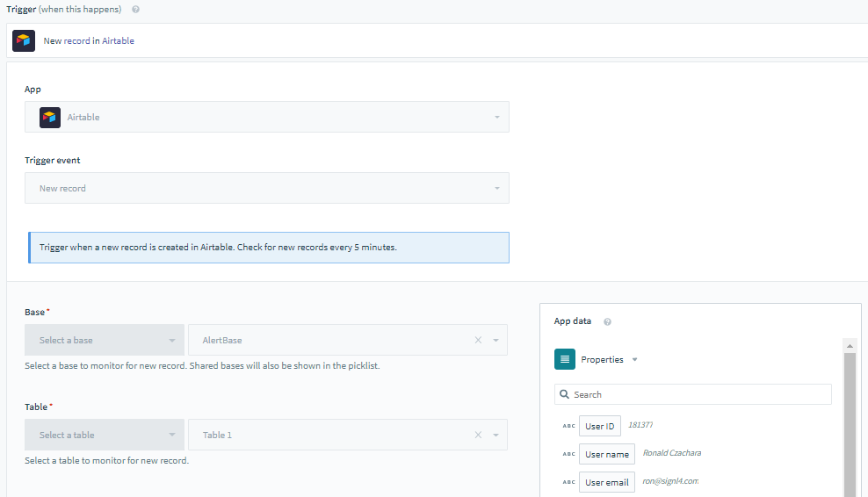Screen dimensions: 868x497
Task: Click the 'record' link in trigger title
Action: (x=77, y=41)
